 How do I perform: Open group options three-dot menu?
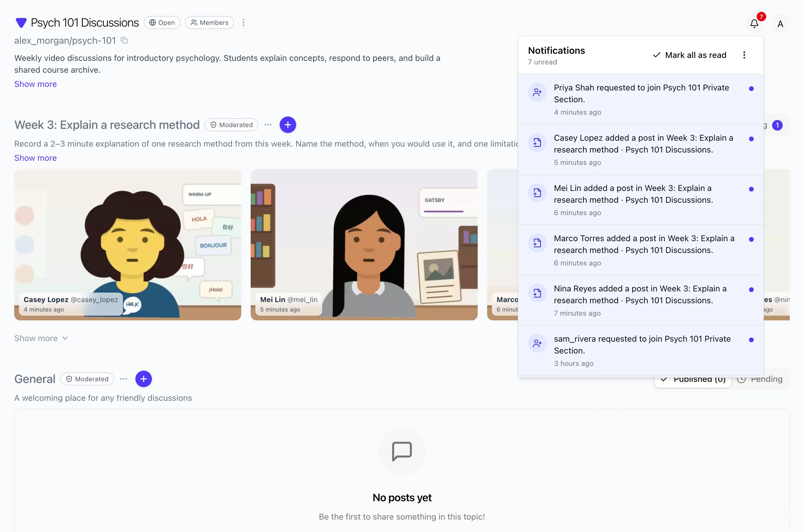click(243, 22)
